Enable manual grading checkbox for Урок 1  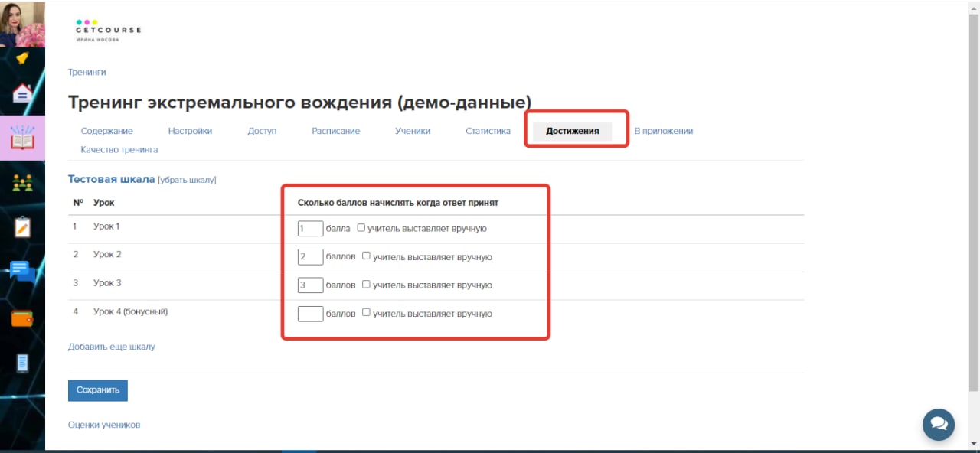click(361, 227)
